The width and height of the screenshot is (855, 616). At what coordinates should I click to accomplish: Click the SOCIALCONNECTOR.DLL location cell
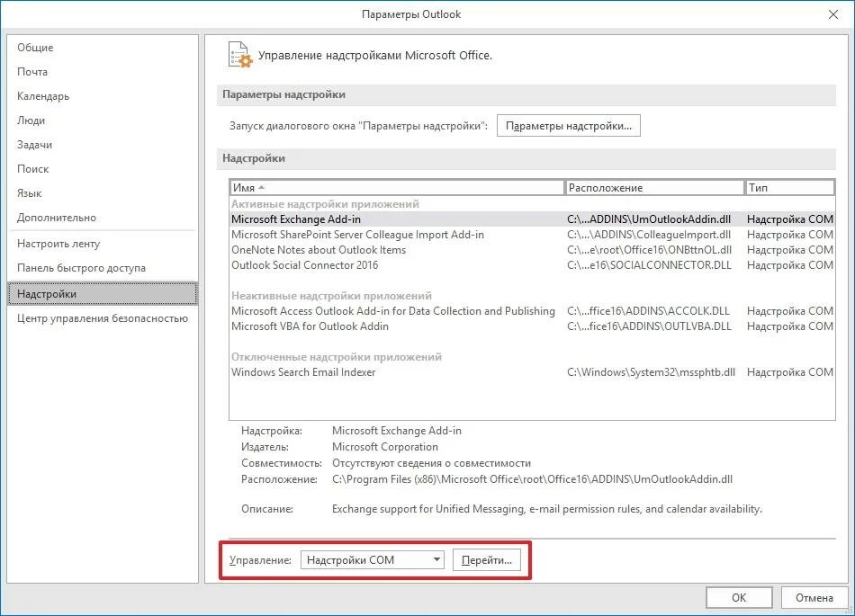(649, 264)
